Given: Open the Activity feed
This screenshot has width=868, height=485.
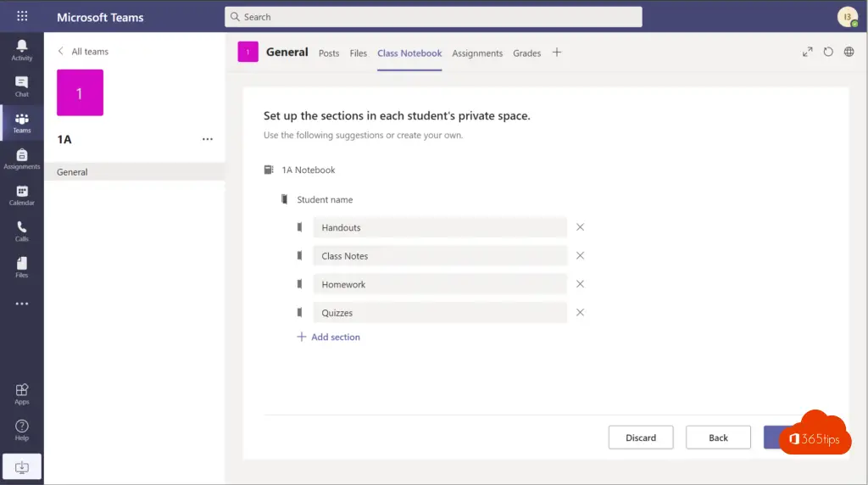Looking at the screenshot, I should point(21,50).
